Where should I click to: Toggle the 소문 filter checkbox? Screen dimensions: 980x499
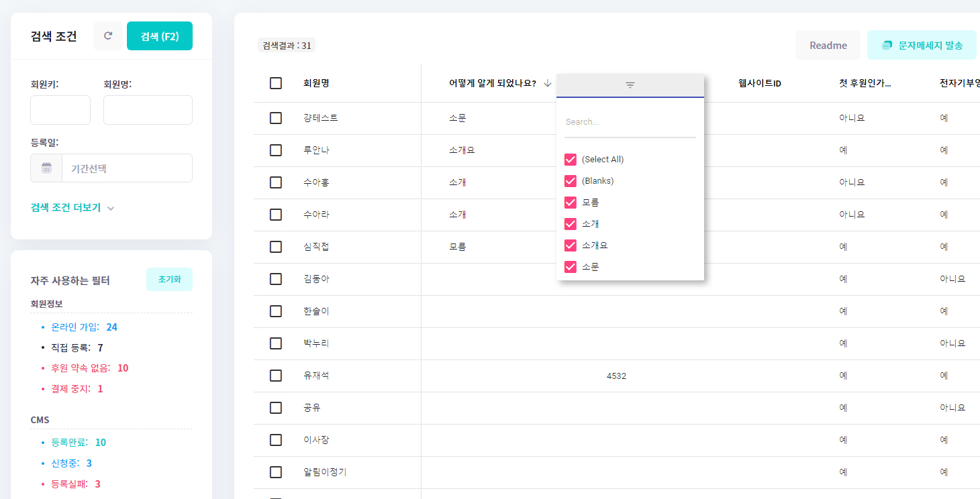[571, 267]
